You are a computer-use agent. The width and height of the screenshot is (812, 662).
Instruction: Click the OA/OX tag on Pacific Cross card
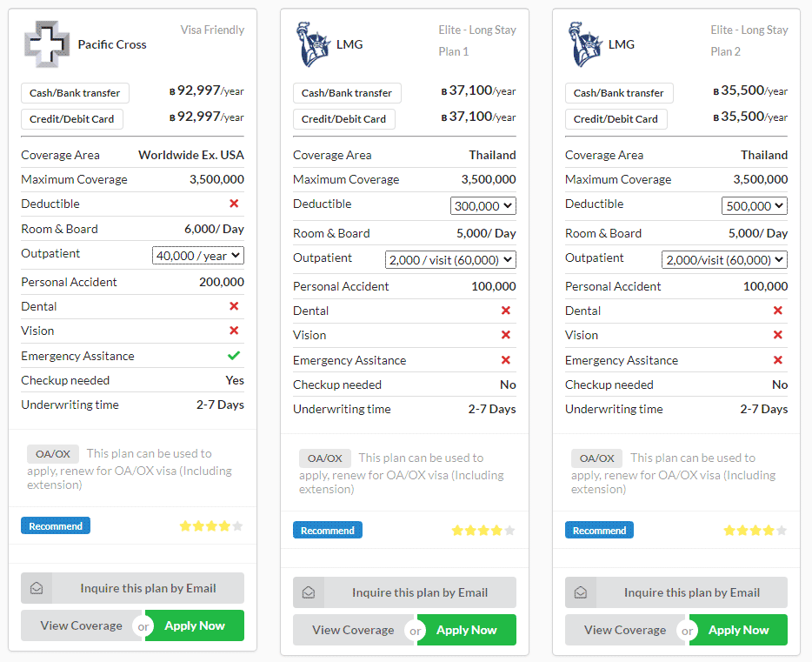tap(53, 454)
